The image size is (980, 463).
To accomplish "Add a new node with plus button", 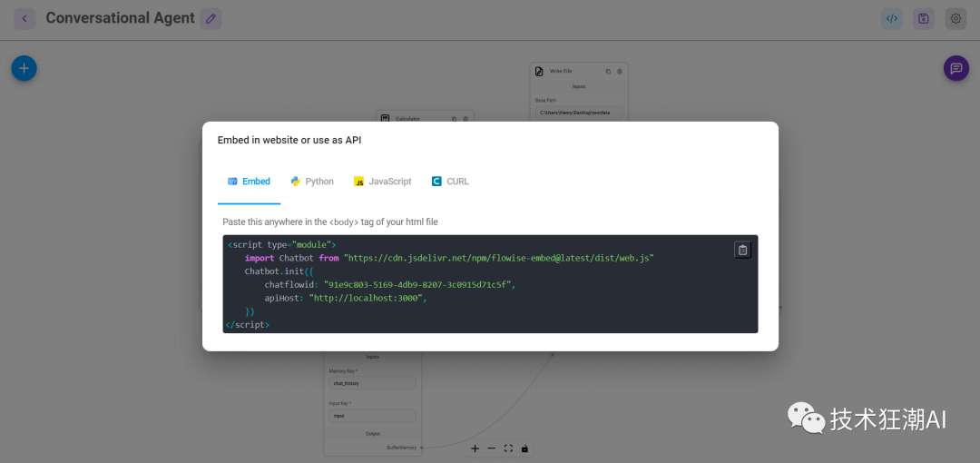I will pos(24,68).
